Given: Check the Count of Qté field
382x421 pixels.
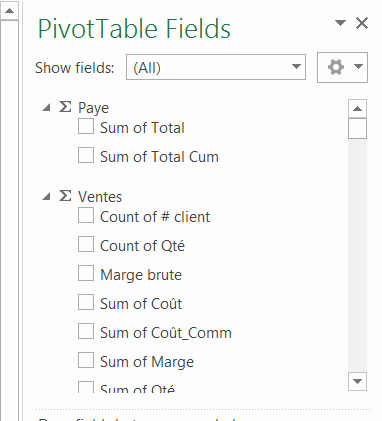Looking at the screenshot, I should pyautogui.click(x=86, y=244).
